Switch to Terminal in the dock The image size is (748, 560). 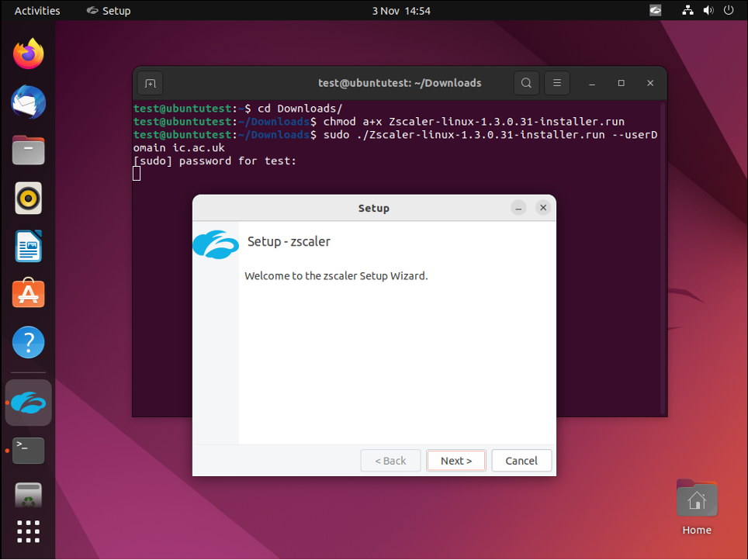(x=29, y=450)
